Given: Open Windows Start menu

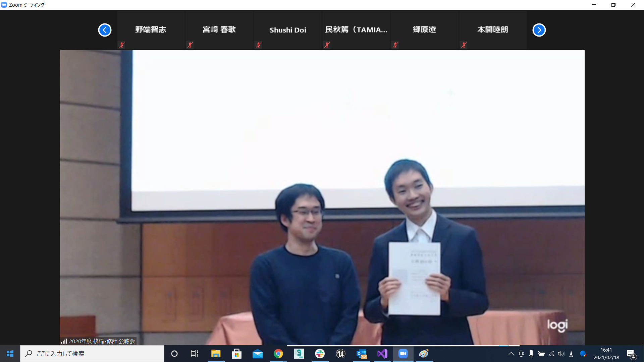Looking at the screenshot, I should tap(10, 354).
